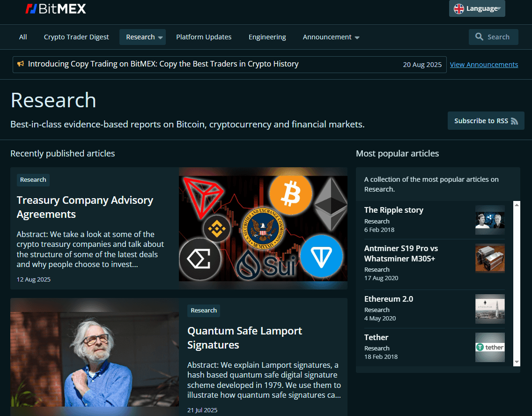532x416 pixels.
Task: Open Antminer S19 Pro vs Whatsminer article
Action: pos(401,253)
